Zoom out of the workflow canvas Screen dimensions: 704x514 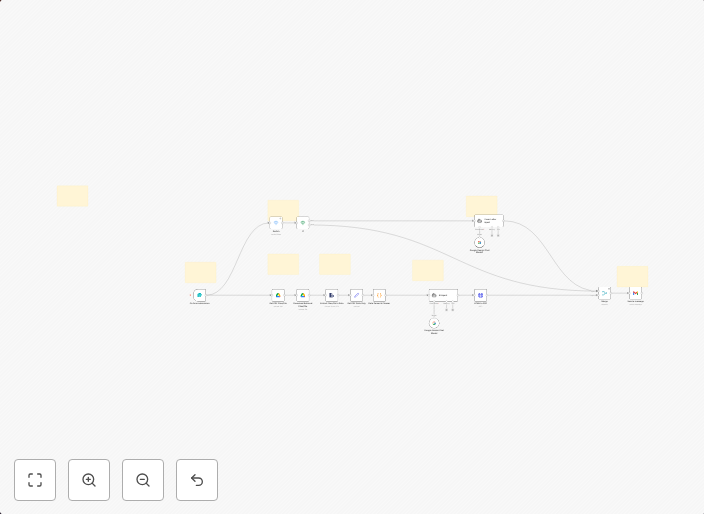click(143, 480)
